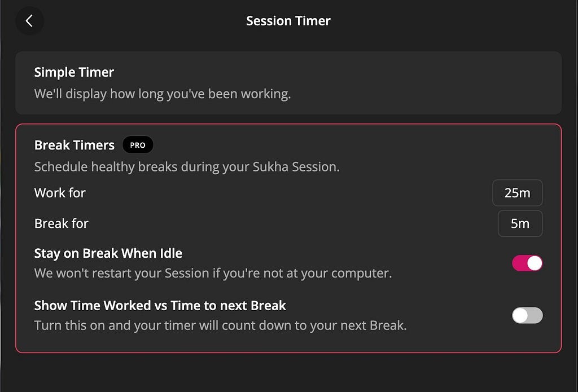The height and width of the screenshot is (392, 578).
Task: Select the Simple Timer option card
Action: pyautogui.click(x=288, y=83)
